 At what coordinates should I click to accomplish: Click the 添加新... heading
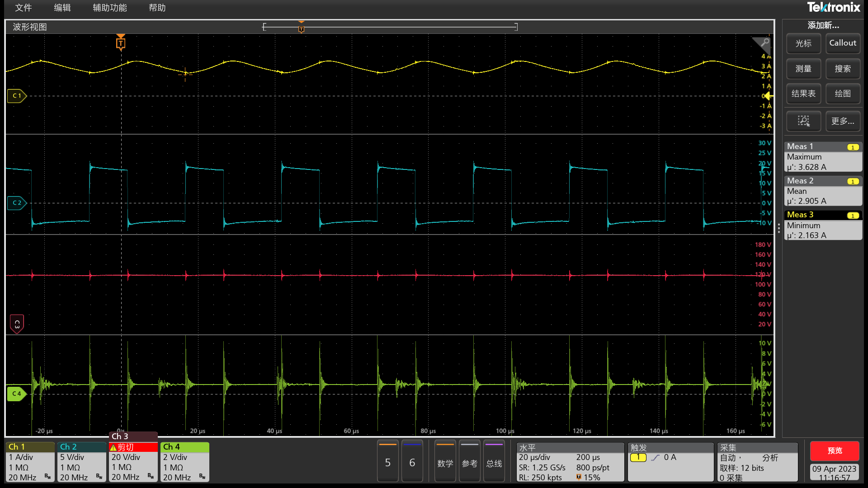(823, 25)
